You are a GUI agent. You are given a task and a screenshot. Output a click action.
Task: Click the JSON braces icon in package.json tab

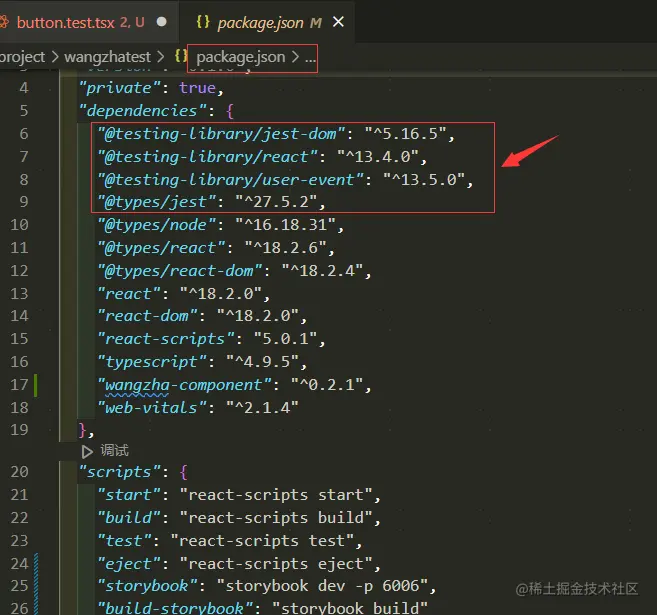coord(203,22)
